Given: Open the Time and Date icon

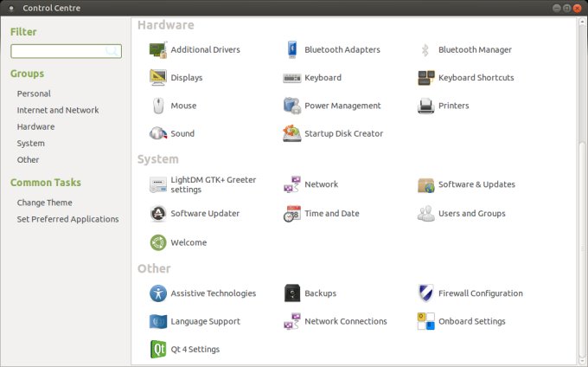Looking at the screenshot, I should point(291,214).
